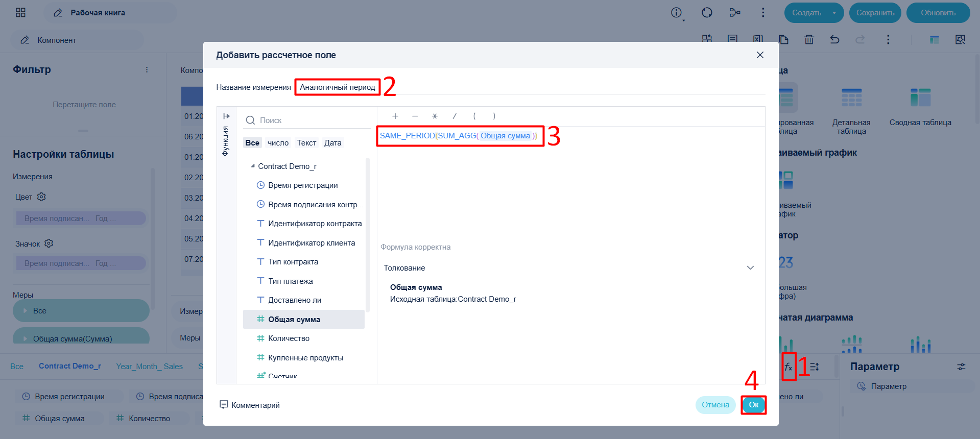Click the fx calculated field icon

pos(788,367)
